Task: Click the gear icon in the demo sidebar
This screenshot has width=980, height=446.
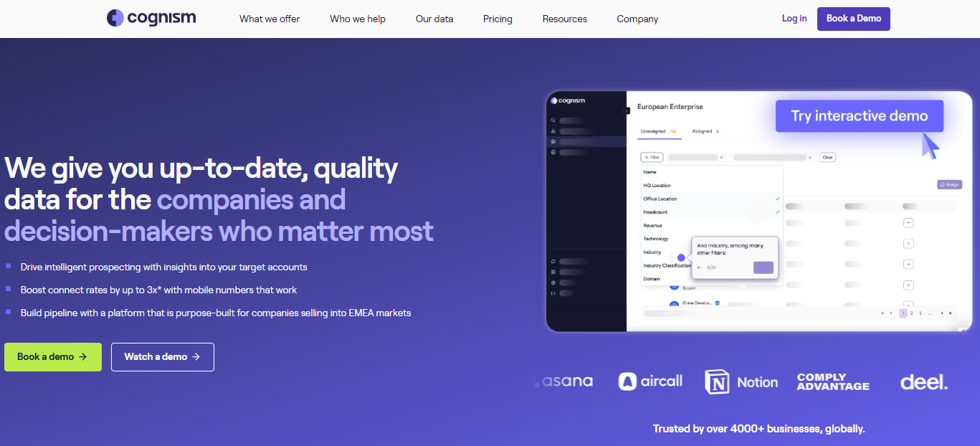Action: pyautogui.click(x=553, y=283)
